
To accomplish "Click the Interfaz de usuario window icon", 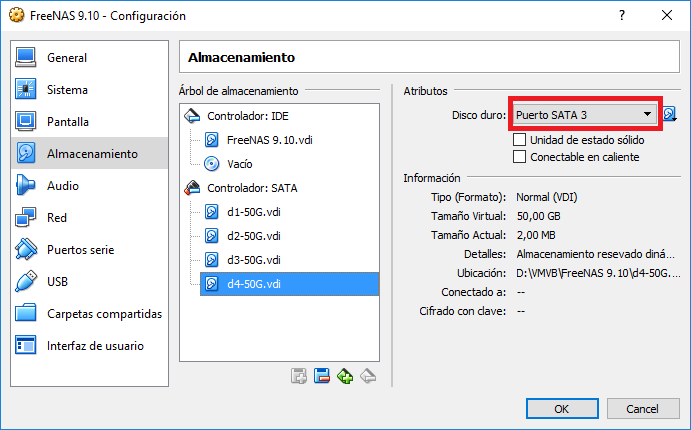I will click(x=26, y=345).
